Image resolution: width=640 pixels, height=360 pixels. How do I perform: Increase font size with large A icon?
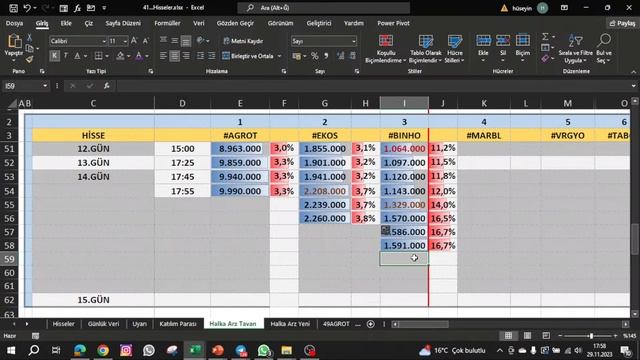pos(134,41)
